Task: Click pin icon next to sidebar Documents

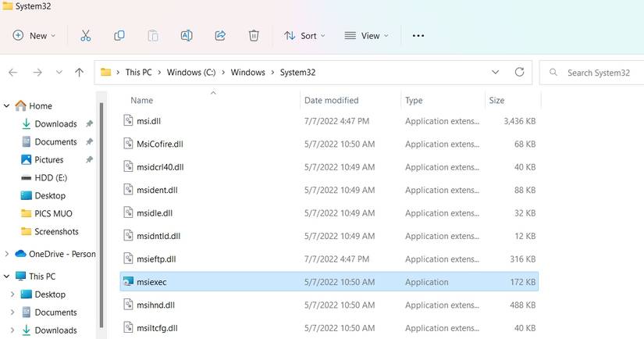Action: click(89, 141)
